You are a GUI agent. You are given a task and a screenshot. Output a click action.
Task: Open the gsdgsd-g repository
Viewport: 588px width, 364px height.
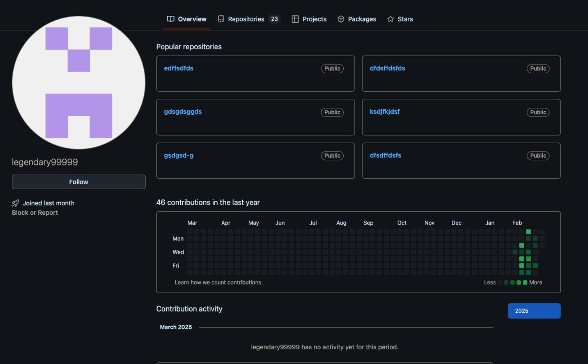(179, 155)
